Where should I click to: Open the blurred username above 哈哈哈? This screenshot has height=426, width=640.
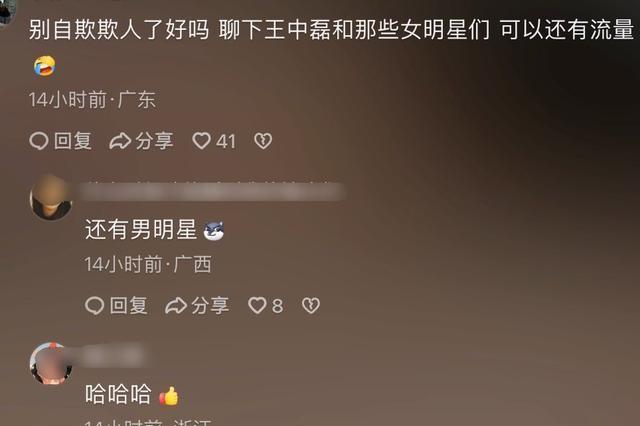point(110,356)
